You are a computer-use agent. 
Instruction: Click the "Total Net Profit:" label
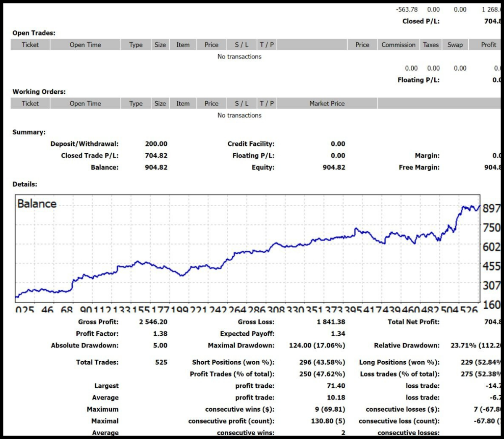[414, 322]
